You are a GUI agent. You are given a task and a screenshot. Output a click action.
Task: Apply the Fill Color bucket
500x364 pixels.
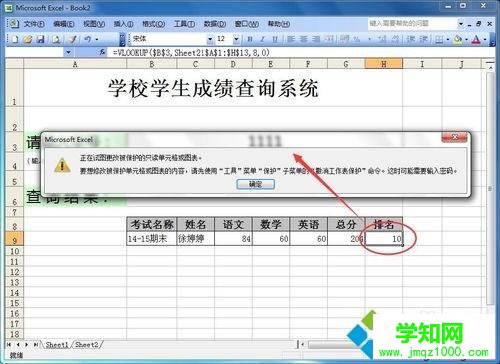click(x=458, y=39)
